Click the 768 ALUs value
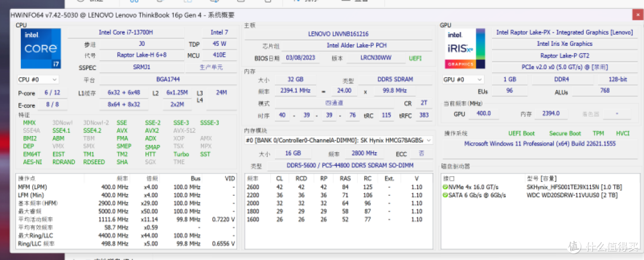This screenshot has width=644, height=260. (605, 91)
